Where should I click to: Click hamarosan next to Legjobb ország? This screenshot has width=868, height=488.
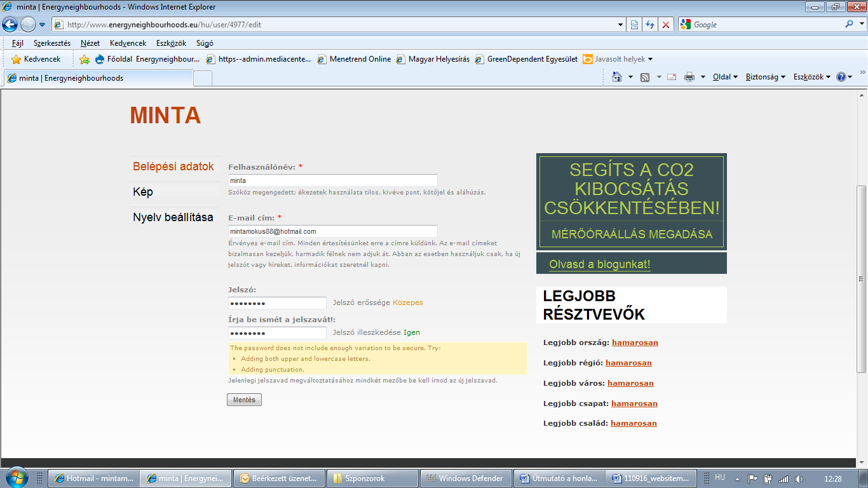click(635, 342)
